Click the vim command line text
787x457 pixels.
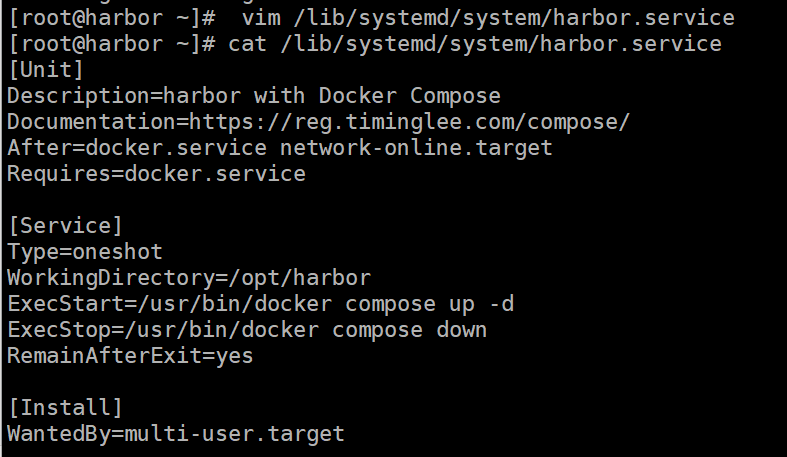pyautogui.click(x=488, y=19)
